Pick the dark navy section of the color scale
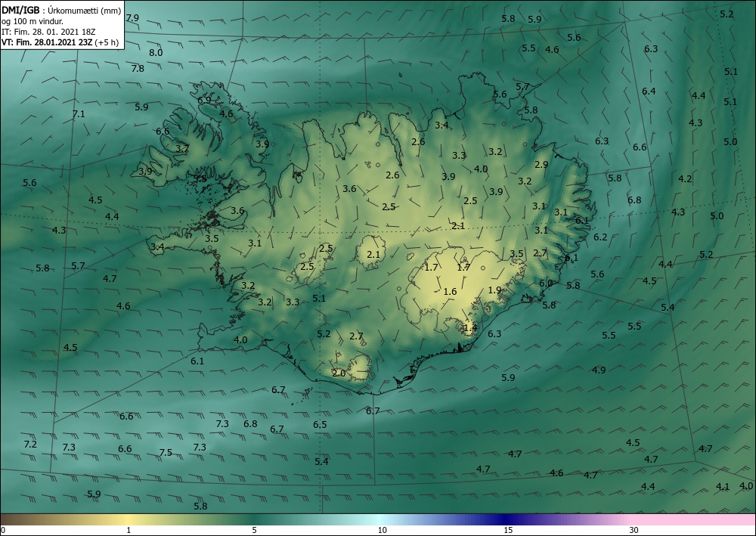Image resolution: width=756 pixels, height=536 pixels. point(503,519)
